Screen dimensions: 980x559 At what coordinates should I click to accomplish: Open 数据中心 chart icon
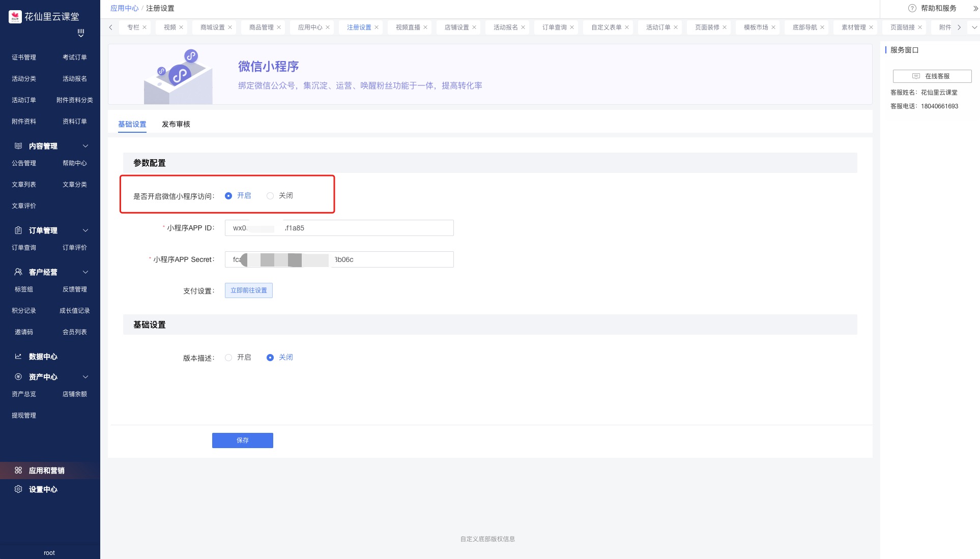click(x=18, y=357)
